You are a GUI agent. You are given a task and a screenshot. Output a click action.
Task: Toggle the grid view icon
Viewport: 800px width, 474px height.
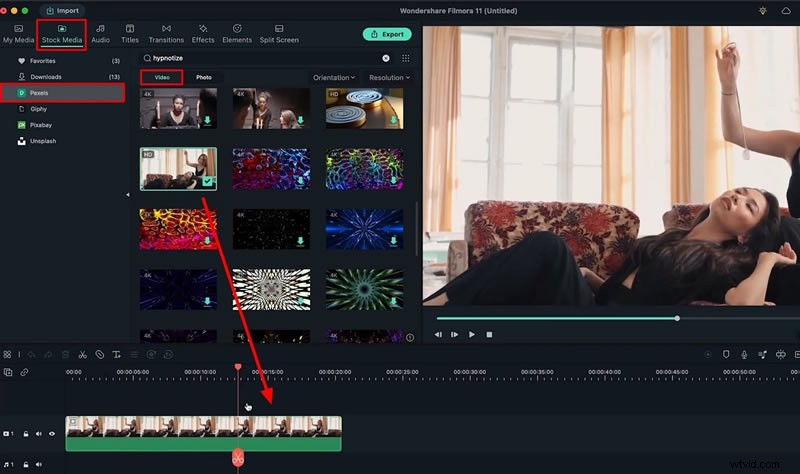tap(406, 58)
